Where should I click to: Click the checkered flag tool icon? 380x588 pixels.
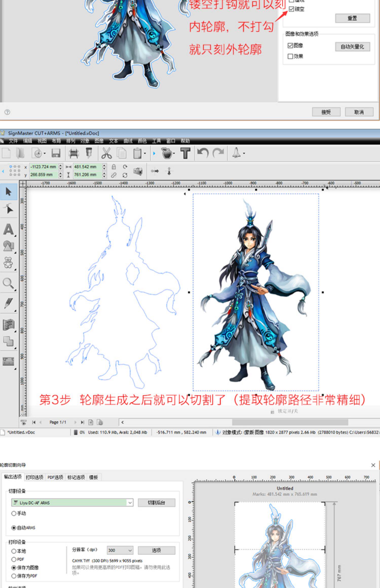tap(9, 325)
